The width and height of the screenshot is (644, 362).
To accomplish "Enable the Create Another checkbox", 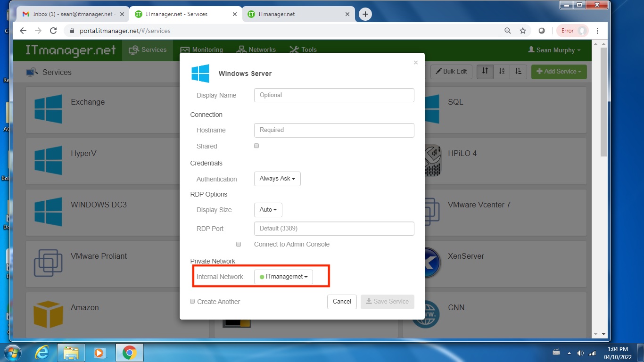I will coord(192,301).
